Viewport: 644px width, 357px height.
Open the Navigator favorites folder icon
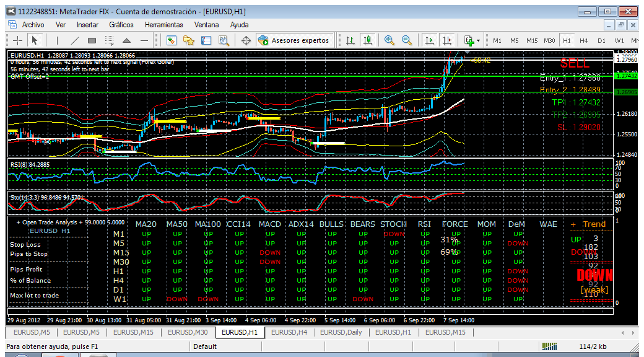(188, 40)
